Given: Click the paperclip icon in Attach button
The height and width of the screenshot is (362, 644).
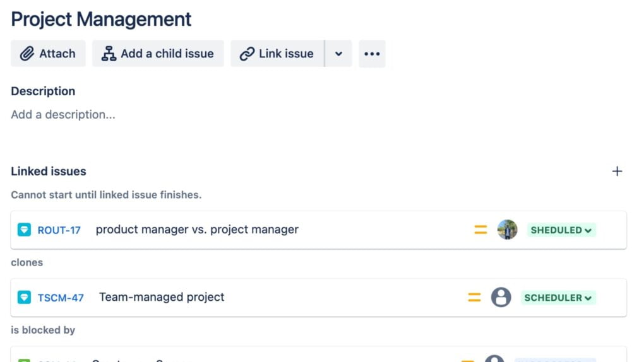Looking at the screenshot, I should coord(27,54).
